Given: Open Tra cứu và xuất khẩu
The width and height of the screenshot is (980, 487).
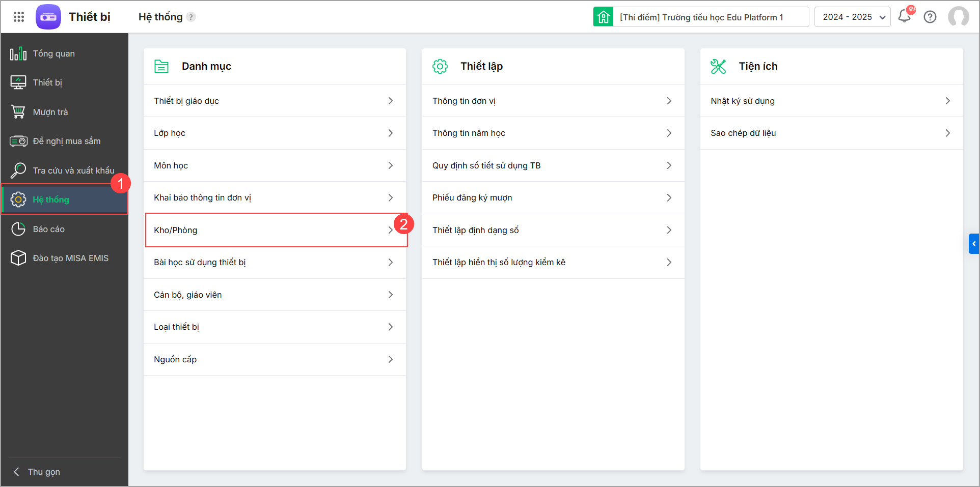Looking at the screenshot, I should click(x=73, y=170).
